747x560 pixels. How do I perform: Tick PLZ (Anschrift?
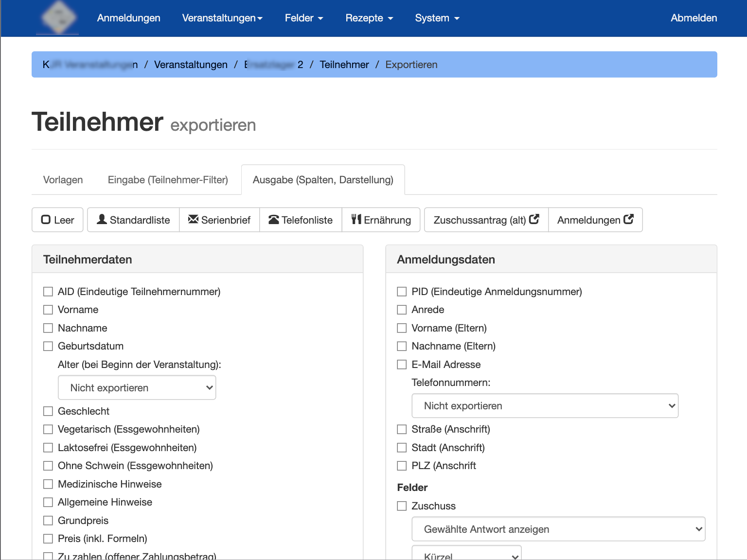pyautogui.click(x=402, y=466)
